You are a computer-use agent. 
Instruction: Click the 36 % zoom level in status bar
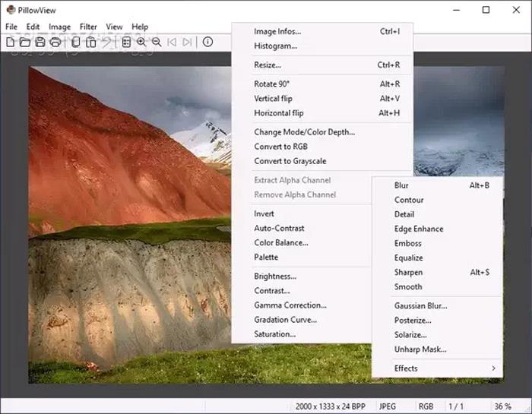(503, 406)
